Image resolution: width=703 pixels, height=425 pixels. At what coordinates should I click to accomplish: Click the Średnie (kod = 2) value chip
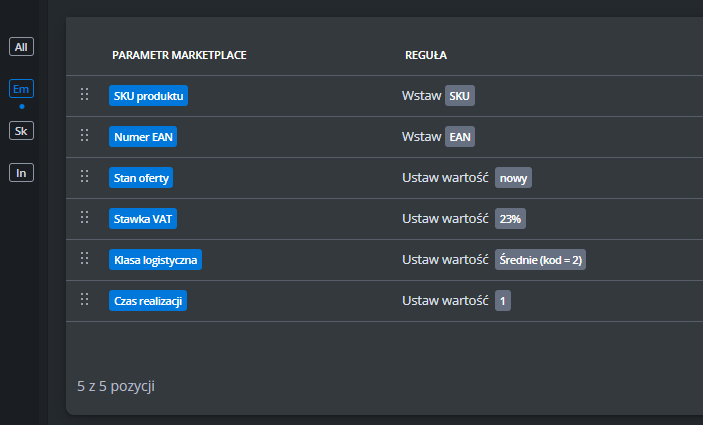point(541,260)
